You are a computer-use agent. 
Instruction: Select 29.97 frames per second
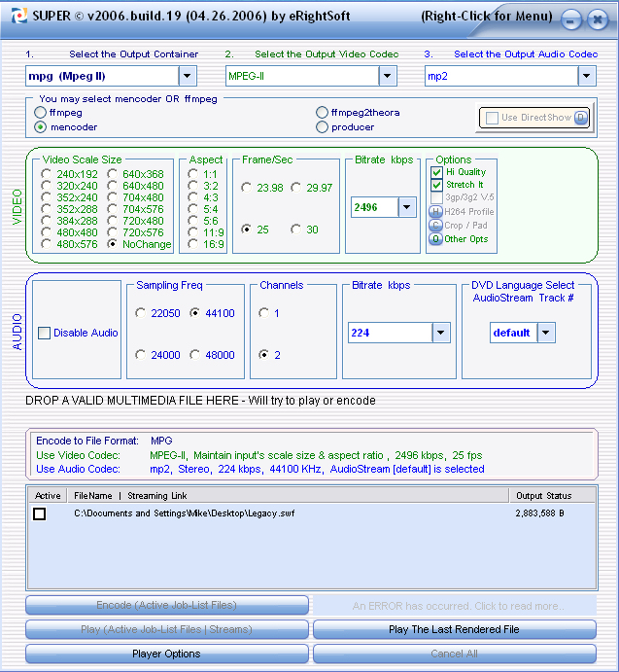(x=296, y=188)
